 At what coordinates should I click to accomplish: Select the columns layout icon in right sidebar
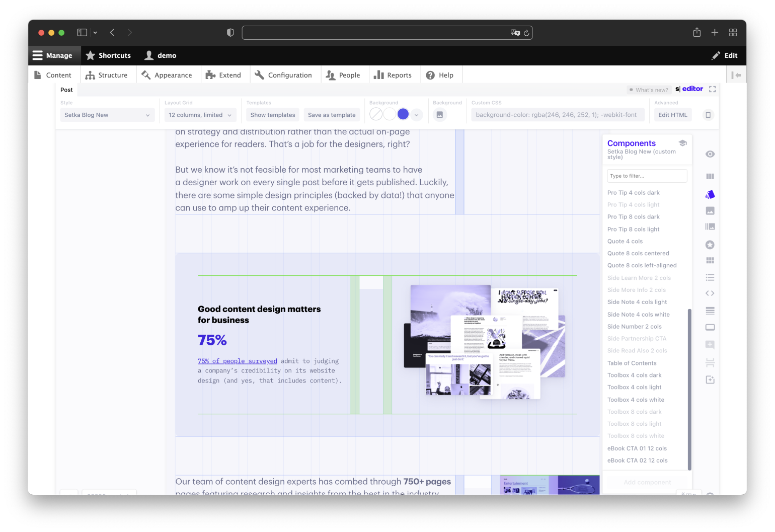tap(710, 176)
